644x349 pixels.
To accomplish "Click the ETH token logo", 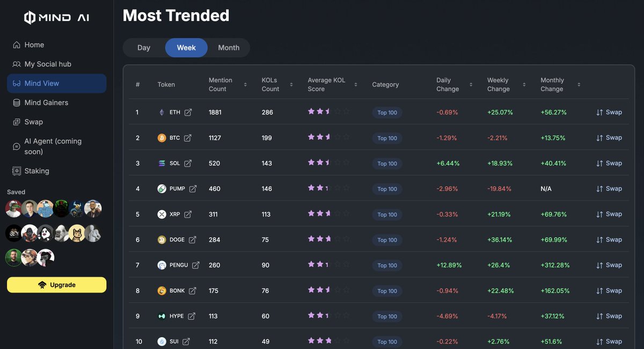I will coord(162,113).
